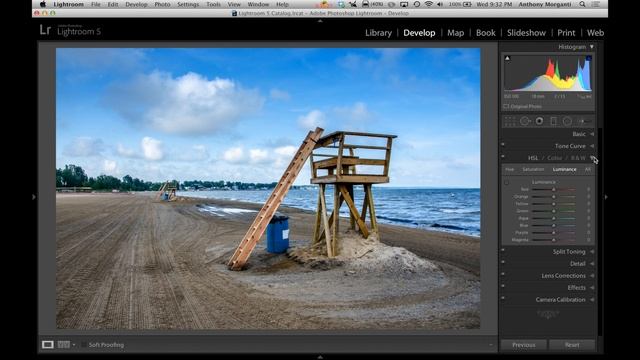Toggle the Split Toning panel switch
This screenshot has height=360, width=640.
tap(503, 250)
